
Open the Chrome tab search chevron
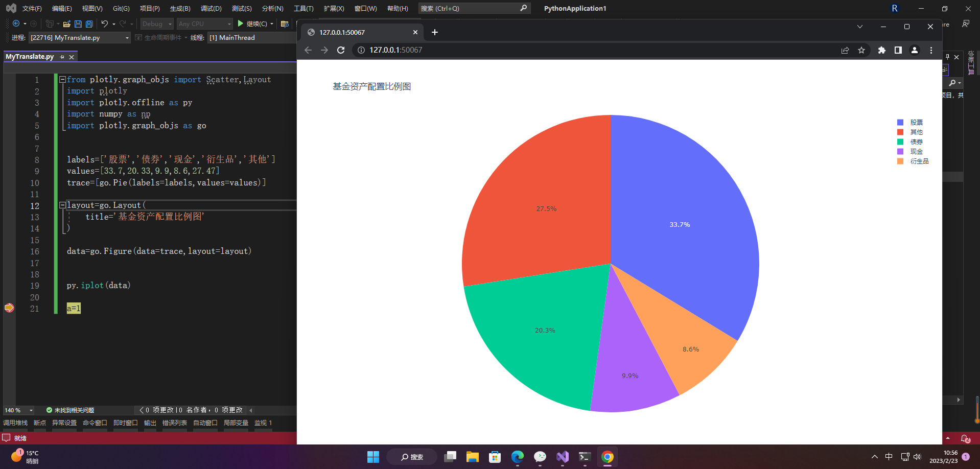click(860, 27)
